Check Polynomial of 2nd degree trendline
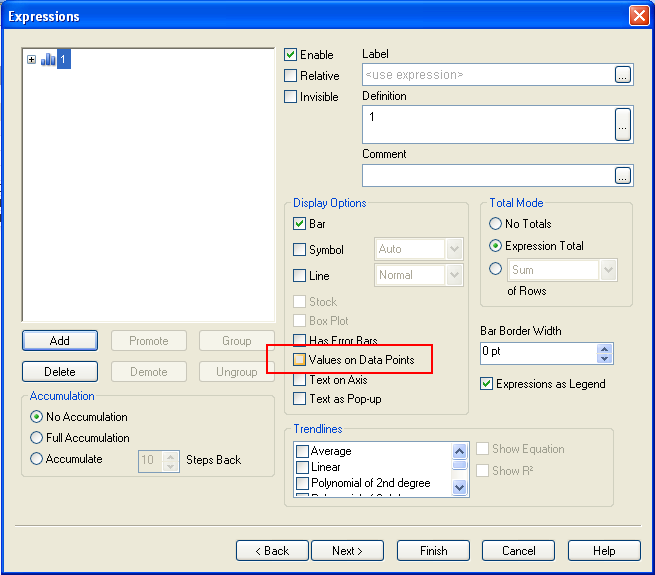This screenshot has width=655, height=575. pyautogui.click(x=302, y=483)
